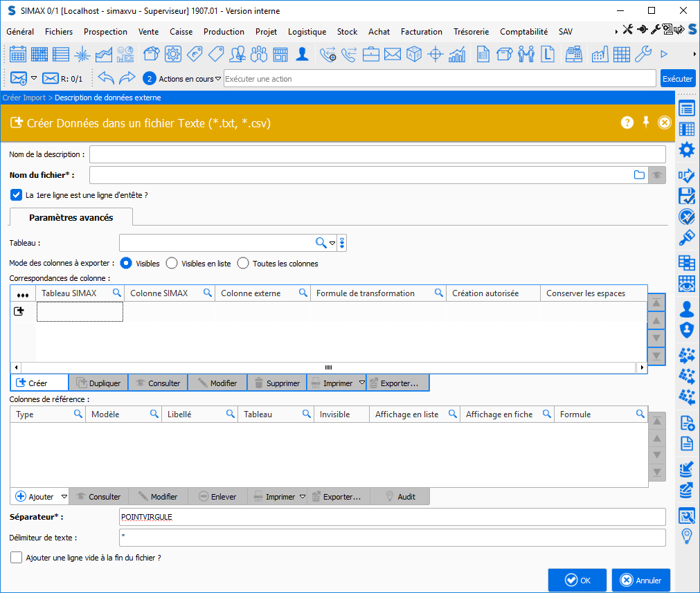The height and width of the screenshot is (593, 700).
Task: Uncheck 'La 1ere ligne est une ligne d'entête'
Action: point(17,195)
